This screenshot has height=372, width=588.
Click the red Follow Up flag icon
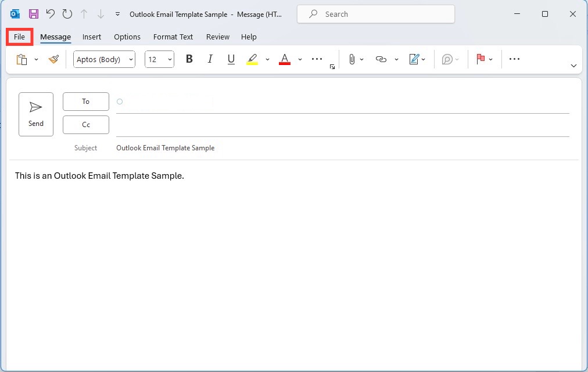pyautogui.click(x=481, y=59)
